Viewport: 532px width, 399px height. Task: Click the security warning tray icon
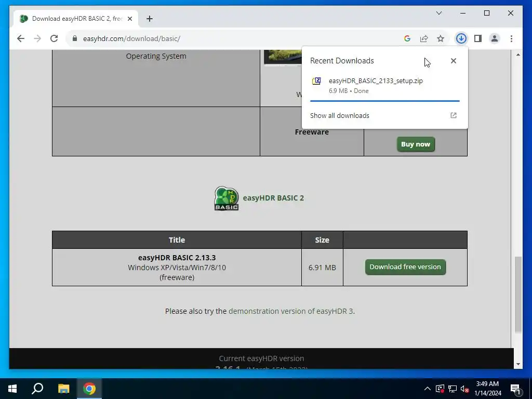tap(440, 389)
